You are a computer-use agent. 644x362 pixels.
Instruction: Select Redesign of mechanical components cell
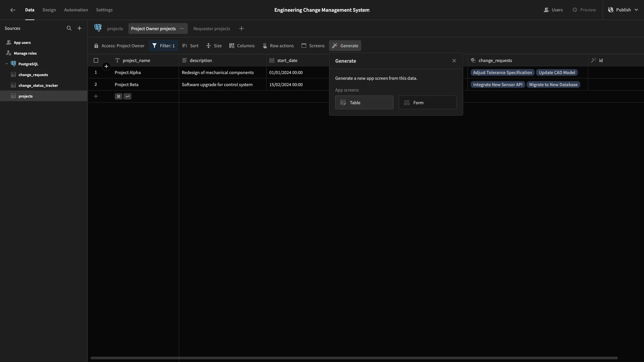coord(223,73)
